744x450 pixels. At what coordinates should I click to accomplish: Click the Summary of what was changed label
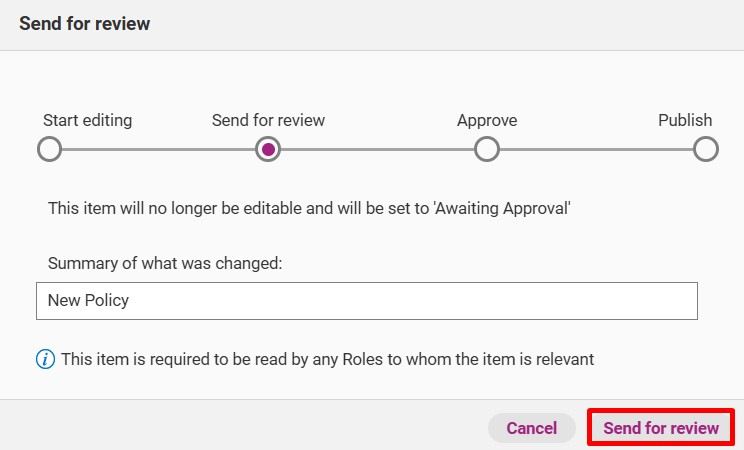[165, 263]
